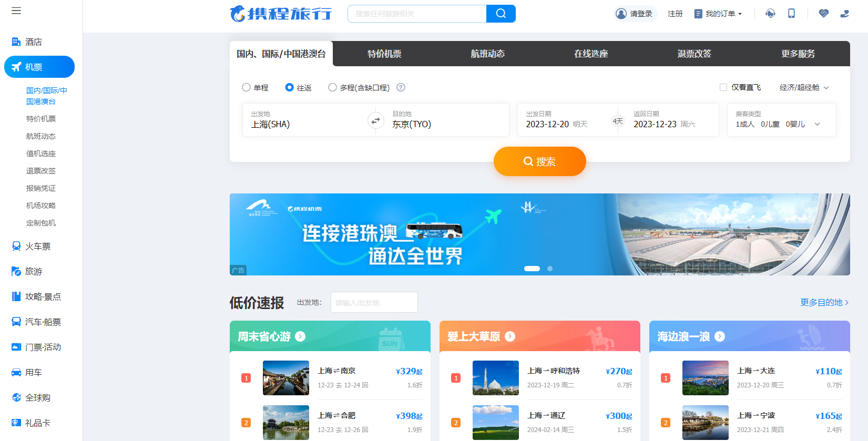The width and height of the screenshot is (868, 441).
Task: Select the 单程 one-way radio button
Action: 246,87
